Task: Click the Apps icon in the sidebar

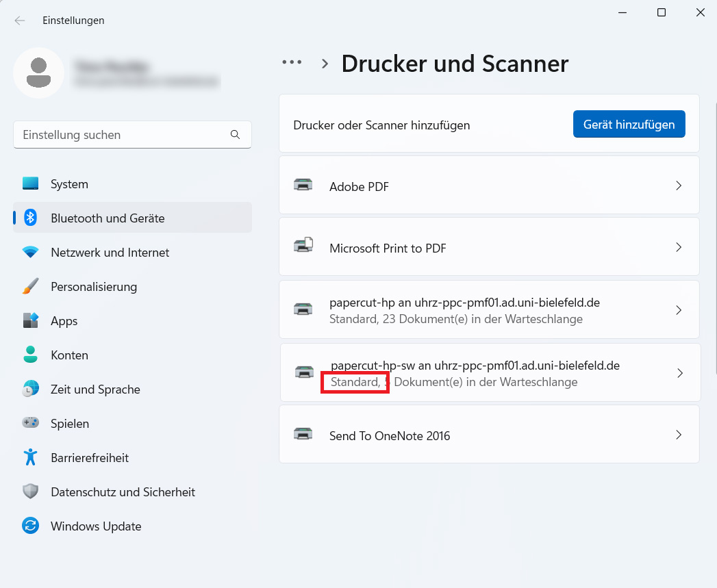Action: point(31,320)
